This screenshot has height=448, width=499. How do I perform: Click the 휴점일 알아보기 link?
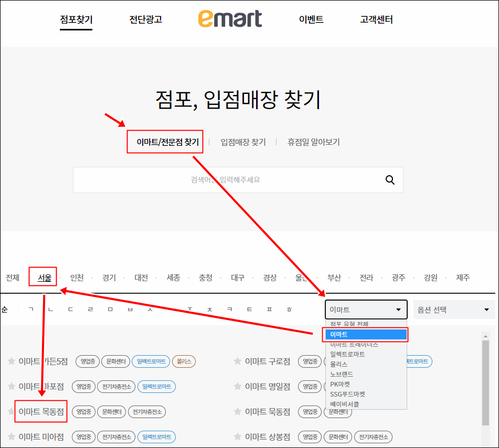click(314, 142)
